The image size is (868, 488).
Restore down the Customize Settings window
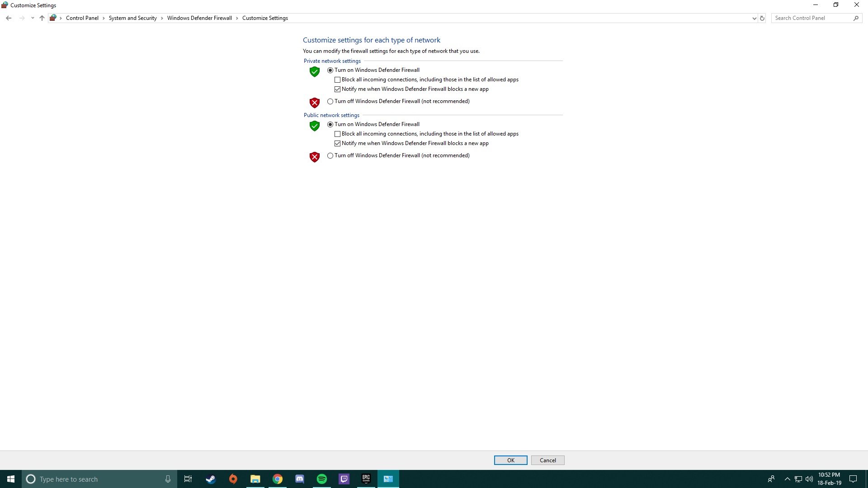click(836, 5)
